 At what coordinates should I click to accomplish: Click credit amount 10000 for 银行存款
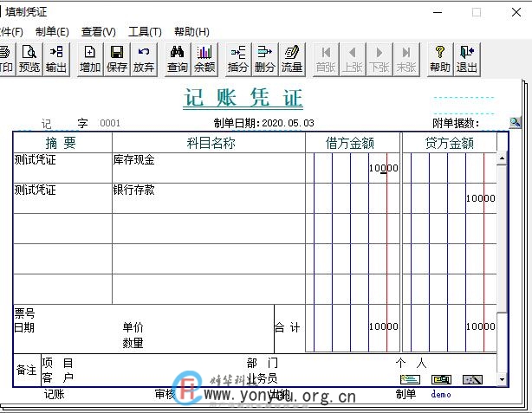480,198
